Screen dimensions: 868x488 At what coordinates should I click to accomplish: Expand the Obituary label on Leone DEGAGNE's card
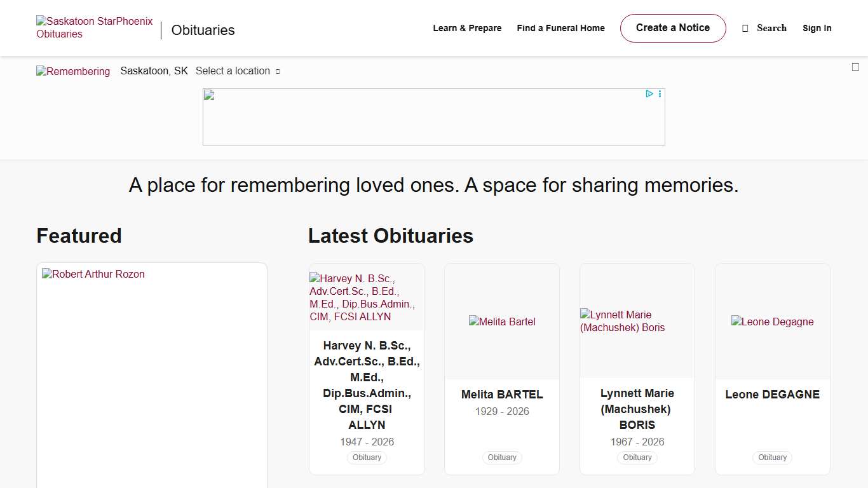[x=772, y=457]
